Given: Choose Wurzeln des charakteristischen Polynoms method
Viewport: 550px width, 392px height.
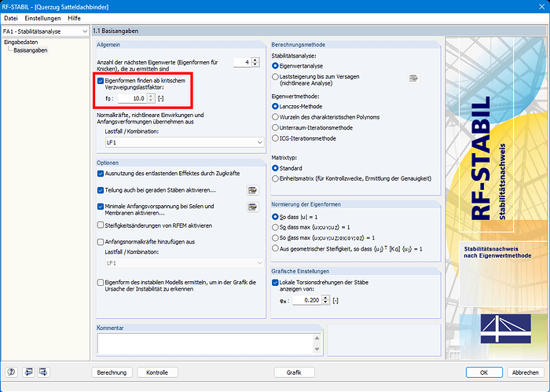Looking at the screenshot, I should (x=275, y=117).
